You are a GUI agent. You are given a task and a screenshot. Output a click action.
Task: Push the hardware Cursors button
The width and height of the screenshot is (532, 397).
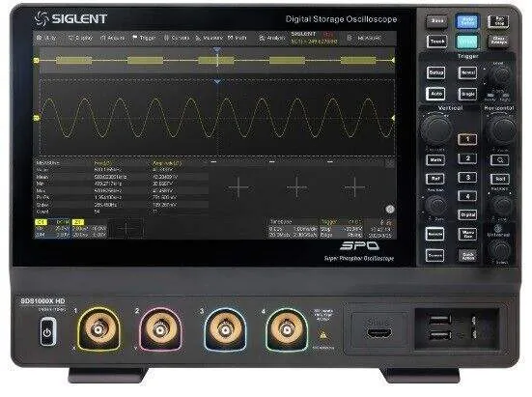pos(435,255)
